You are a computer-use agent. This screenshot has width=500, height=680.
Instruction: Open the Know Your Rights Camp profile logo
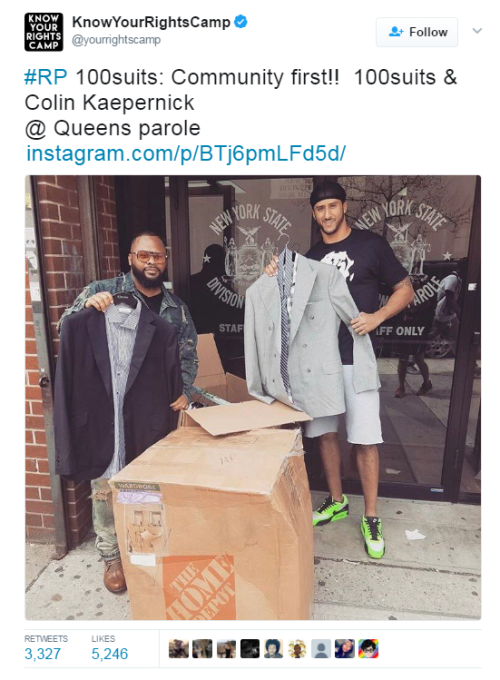pyautogui.click(x=43, y=32)
